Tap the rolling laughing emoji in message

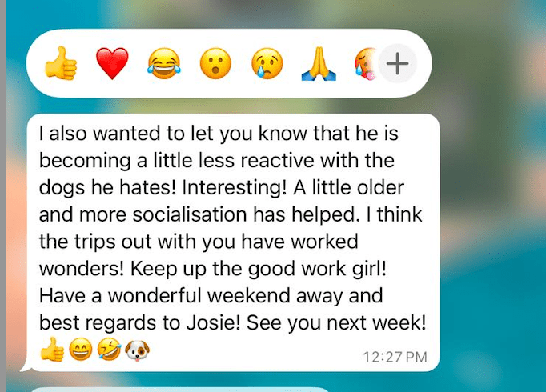coord(109,350)
